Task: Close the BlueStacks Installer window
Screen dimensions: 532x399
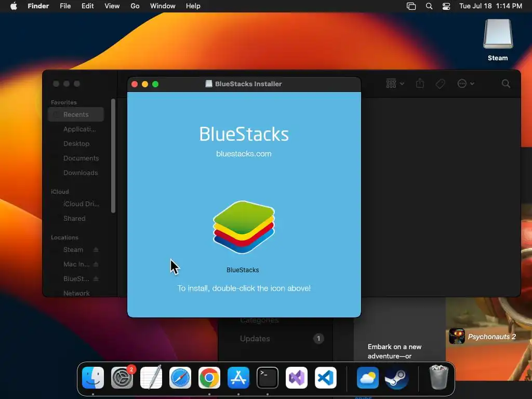Action: point(135,84)
